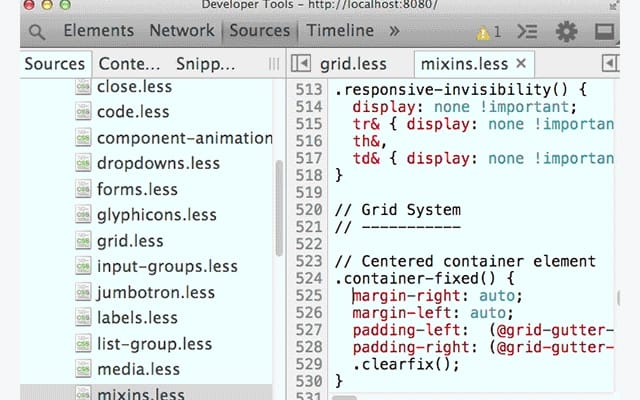
Task: Click line number 520 gutter
Action: click(x=309, y=210)
